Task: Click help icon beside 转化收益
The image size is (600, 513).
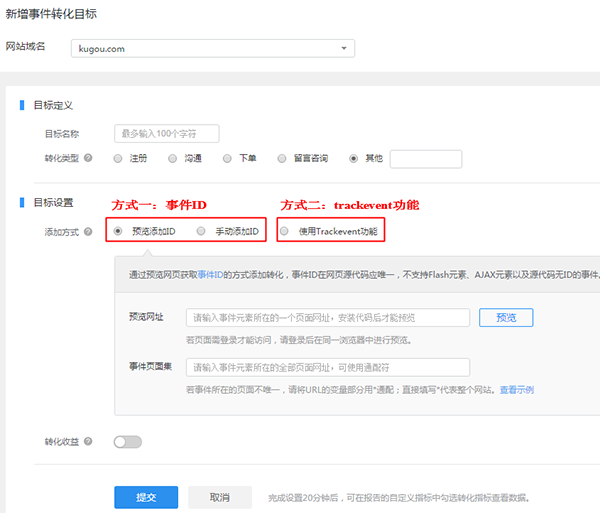Action: click(89, 441)
